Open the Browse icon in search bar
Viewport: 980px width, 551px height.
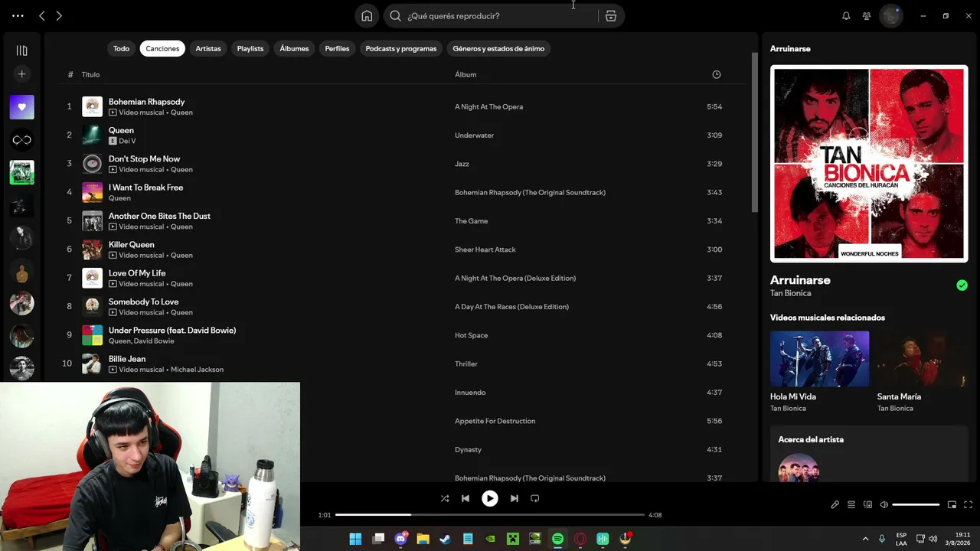(611, 15)
